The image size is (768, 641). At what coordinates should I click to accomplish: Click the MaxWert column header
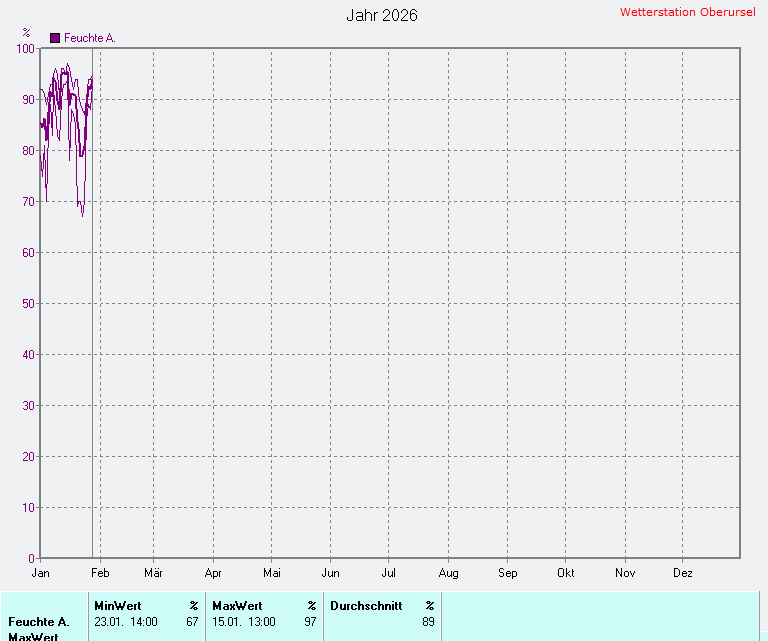tap(237, 605)
